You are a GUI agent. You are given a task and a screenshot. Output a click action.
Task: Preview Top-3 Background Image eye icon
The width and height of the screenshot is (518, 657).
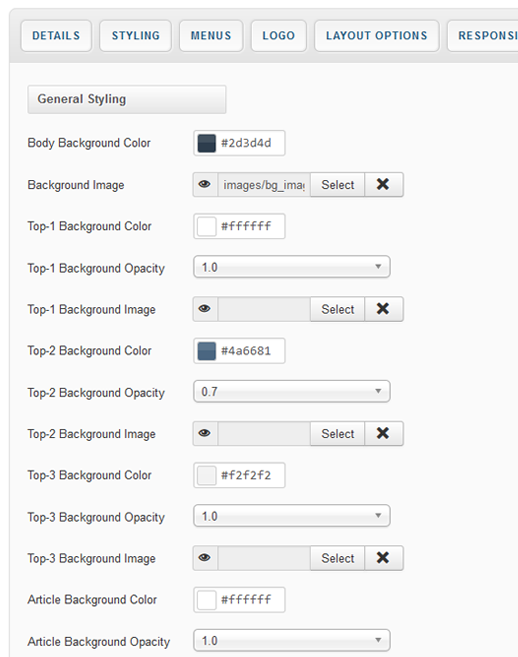[x=205, y=558]
